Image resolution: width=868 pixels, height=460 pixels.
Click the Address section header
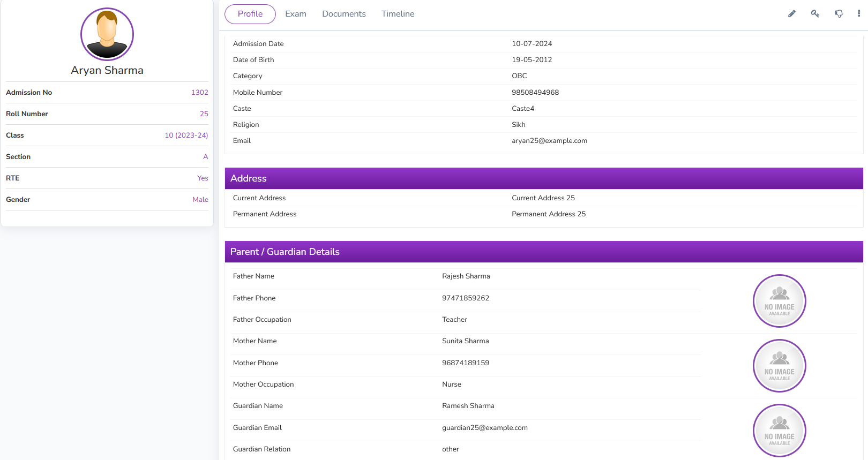point(249,178)
